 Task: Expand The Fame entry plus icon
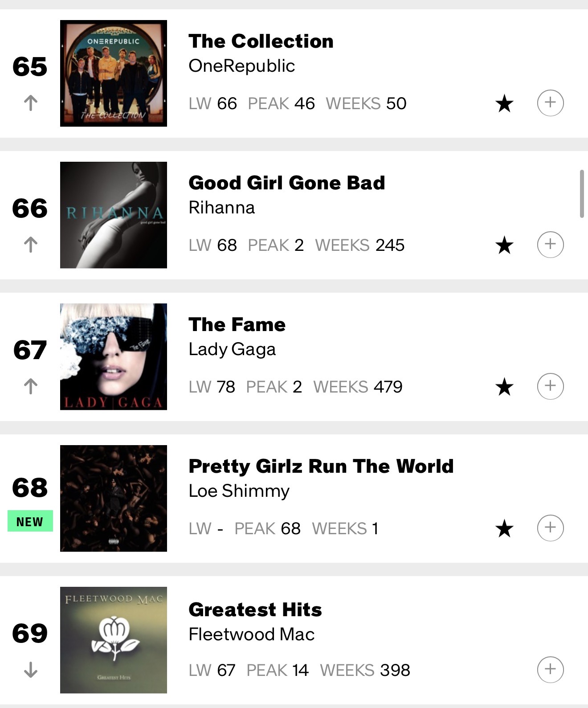click(550, 386)
